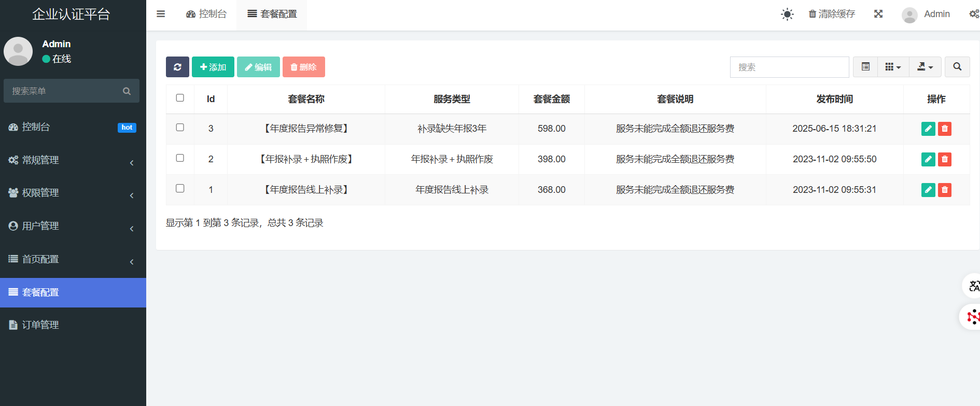Click the 企业认证平台 logo title
Viewport: 980px width, 406px height.
(72, 14)
